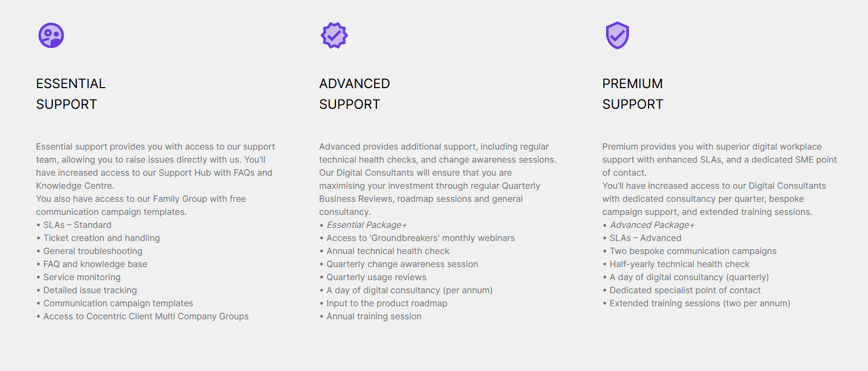Click the Premium Support shield checkmark icon
868x371 pixels.
618,35
